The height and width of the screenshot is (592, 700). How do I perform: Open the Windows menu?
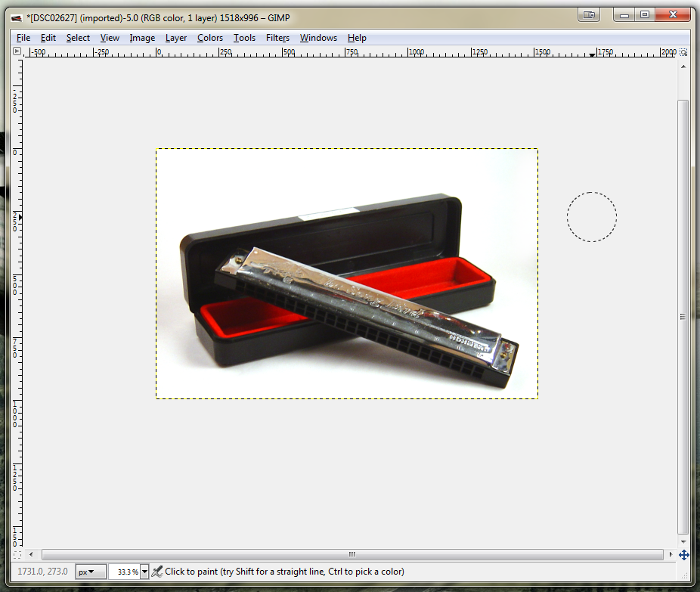(318, 38)
